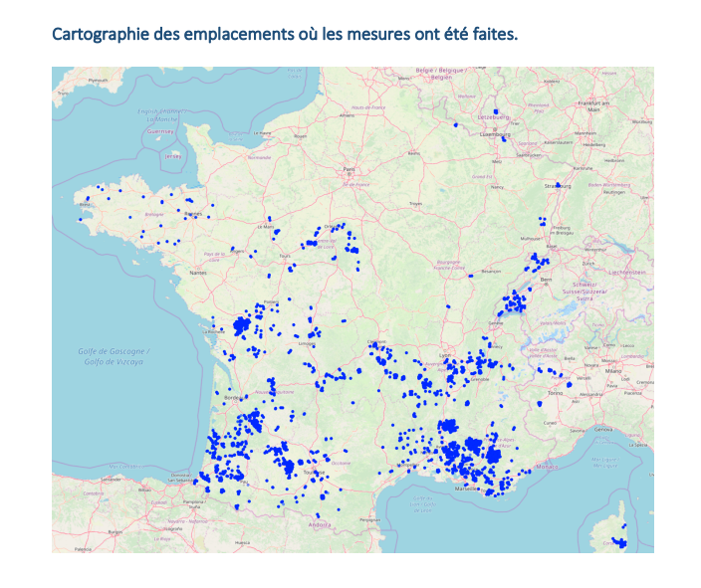Click the 'Santander' city label
This screenshot has width=701, height=588.
[x=112, y=479]
